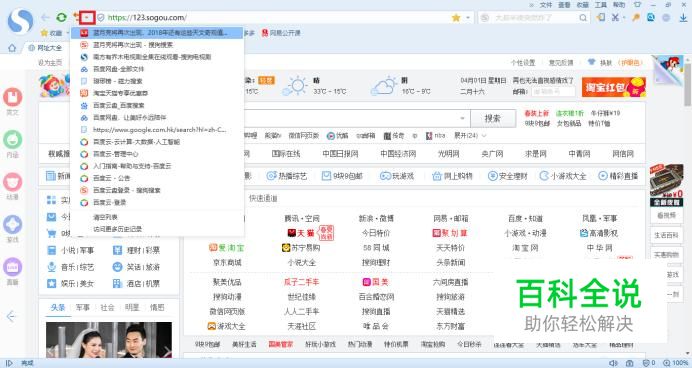Open dropdown arrow next to scissors icon

coord(624,18)
